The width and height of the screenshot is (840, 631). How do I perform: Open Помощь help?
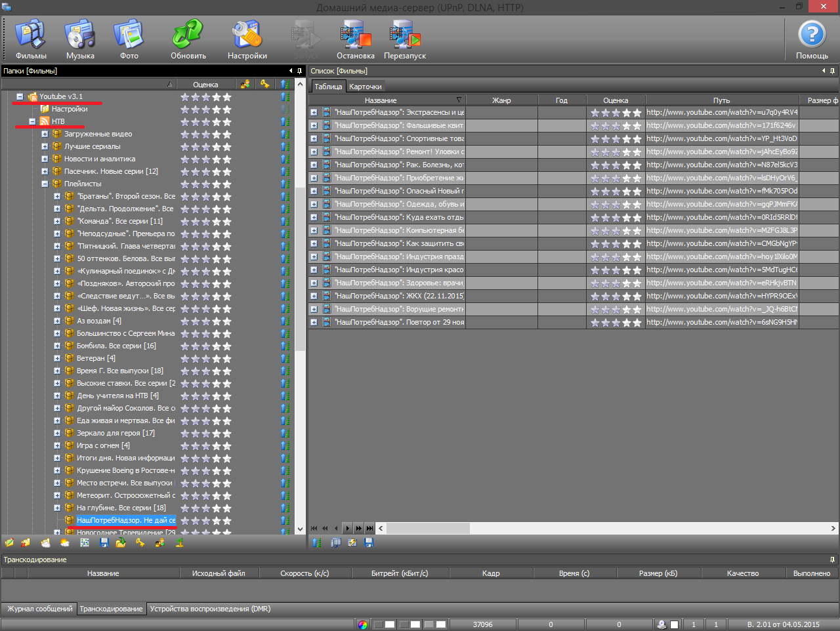point(812,39)
